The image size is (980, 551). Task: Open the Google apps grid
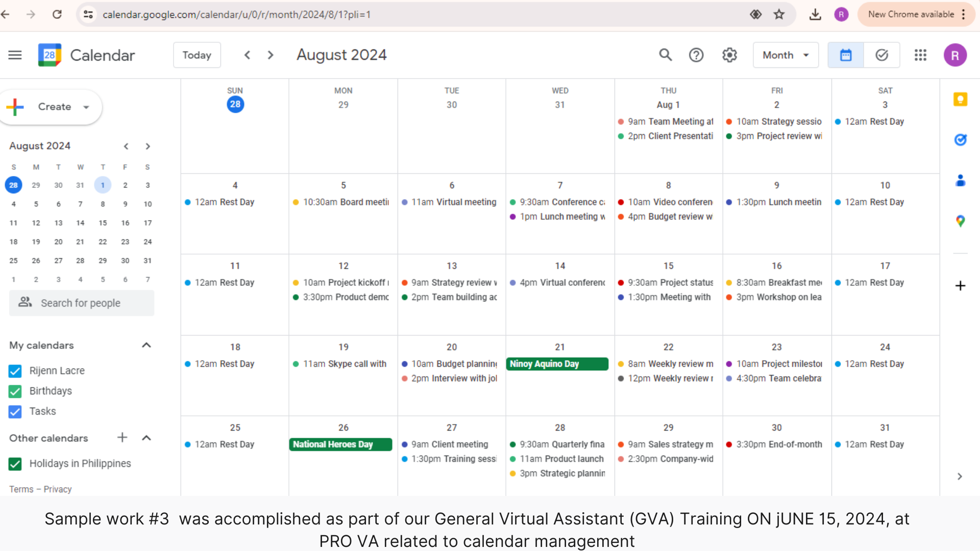coord(920,55)
